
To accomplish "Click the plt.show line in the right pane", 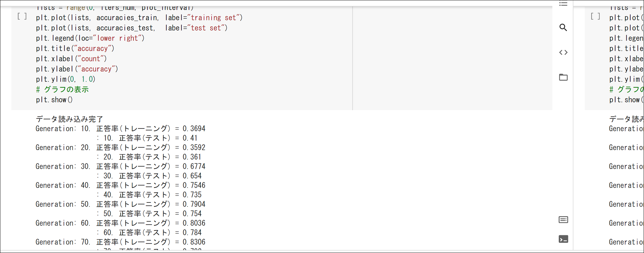I will tap(626, 100).
